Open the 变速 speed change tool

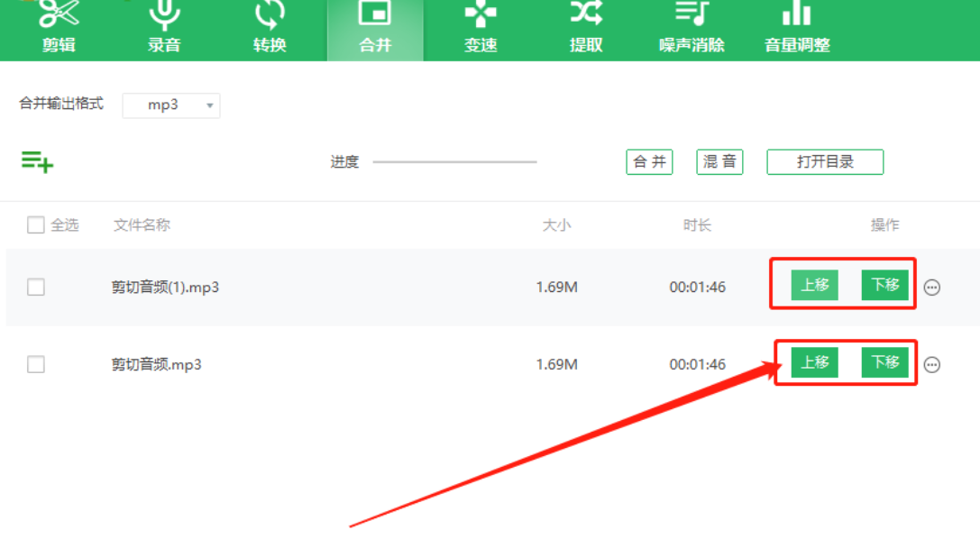tap(480, 27)
